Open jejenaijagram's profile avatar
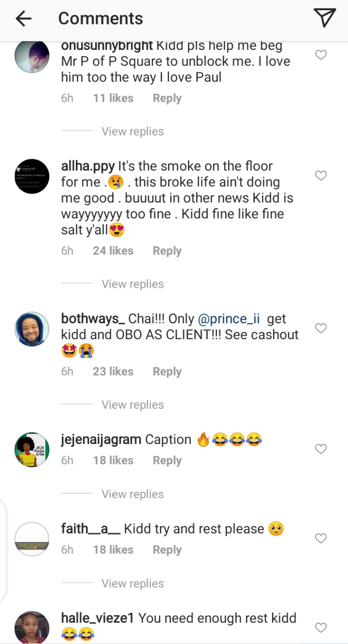This screenshot has height=644, width=348. click(x=32, y=450)
